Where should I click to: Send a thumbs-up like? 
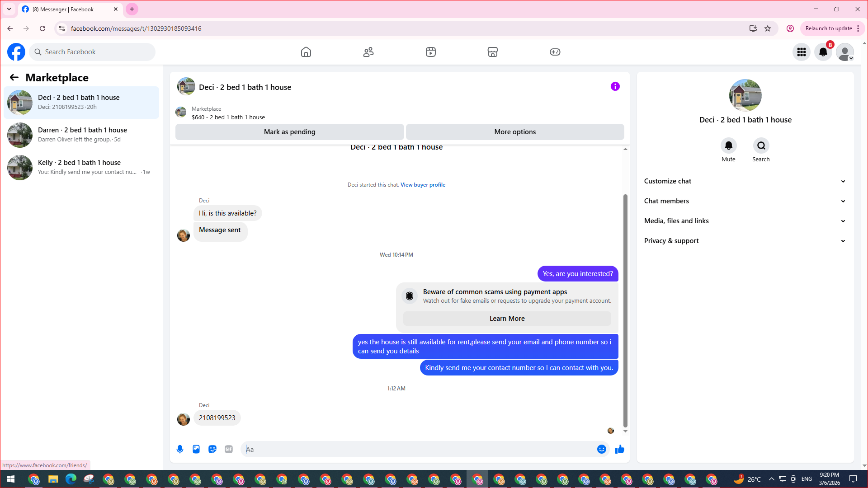point(619,449)
